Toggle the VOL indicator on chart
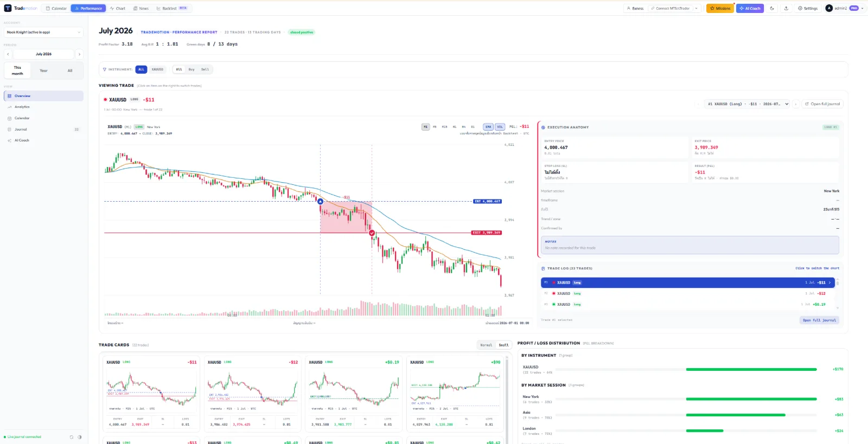The width and height of the screenshot is (868, 444). (x=500, y=127)
